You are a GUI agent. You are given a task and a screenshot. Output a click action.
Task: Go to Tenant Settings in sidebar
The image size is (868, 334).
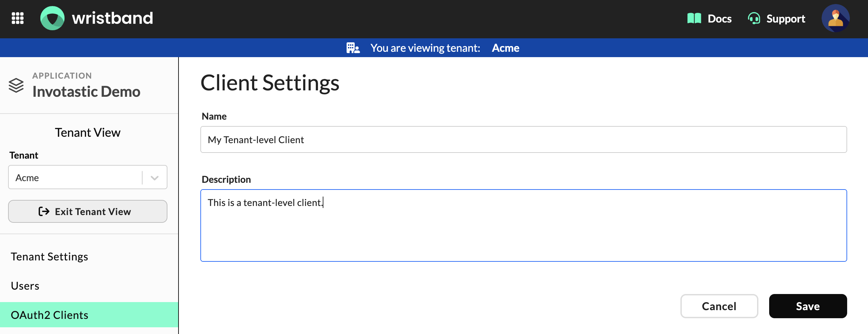49,257
